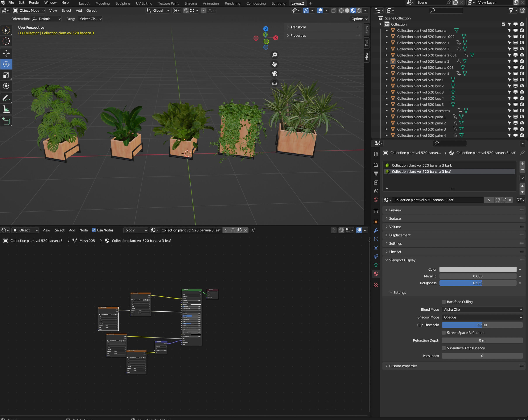Toggle X-ray display in viewport header

(x=333, y=10)
